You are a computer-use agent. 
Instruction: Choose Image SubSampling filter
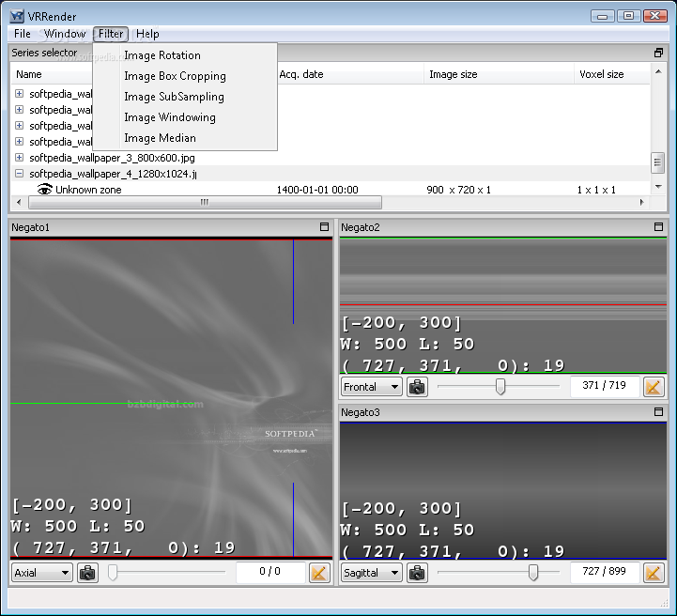185,97
